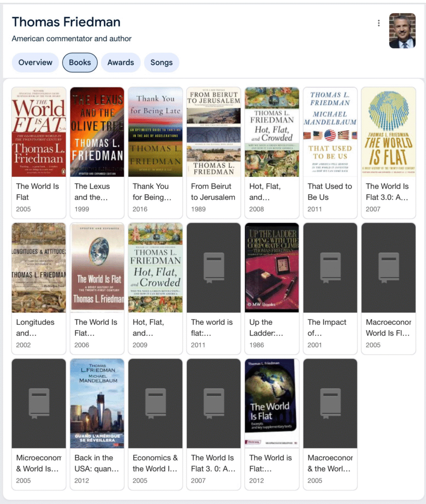The image size is (426, 504).
Task: Open the three-dot more options menu
Action: pyautogui.click(x=378, y=23)
